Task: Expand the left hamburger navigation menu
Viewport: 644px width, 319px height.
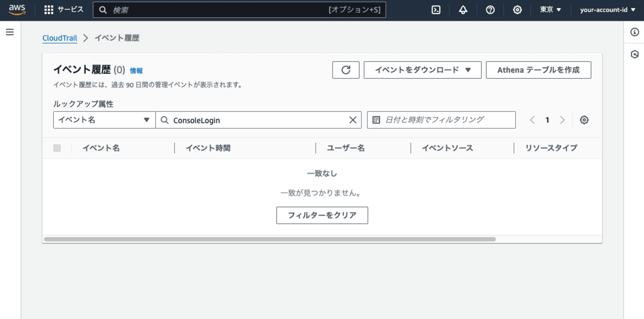Action: pos(10,32)
